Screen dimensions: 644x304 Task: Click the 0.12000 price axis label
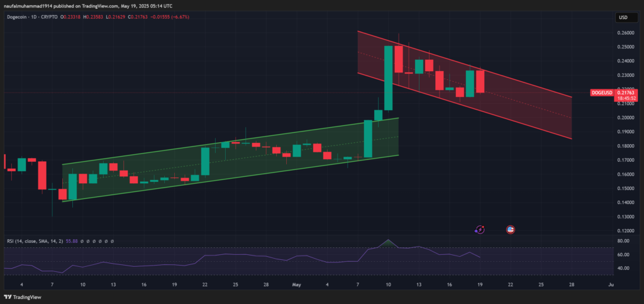[625, 231]
